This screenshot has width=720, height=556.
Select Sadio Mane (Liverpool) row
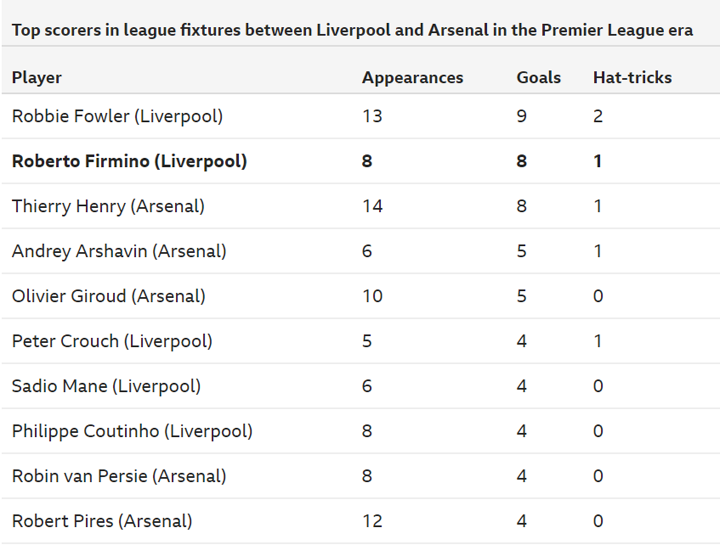[x=106, y=386]
